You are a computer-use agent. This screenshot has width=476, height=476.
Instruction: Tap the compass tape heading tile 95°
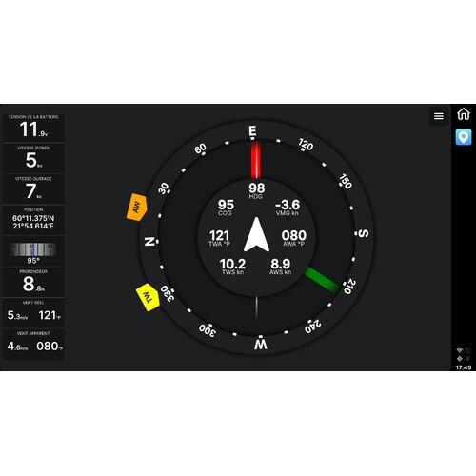coord(33,251)
